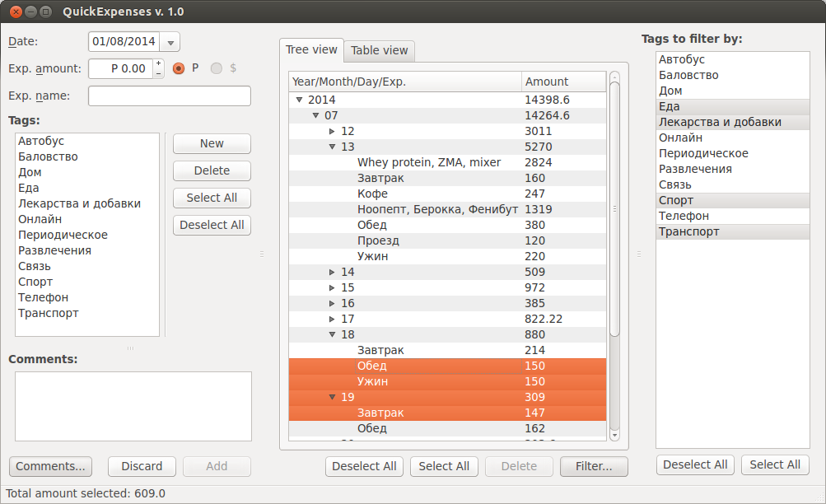The height and width of the screenshot is (504, 826).
Task: Select Баловство in the Tags list
Action: [87, 157]
